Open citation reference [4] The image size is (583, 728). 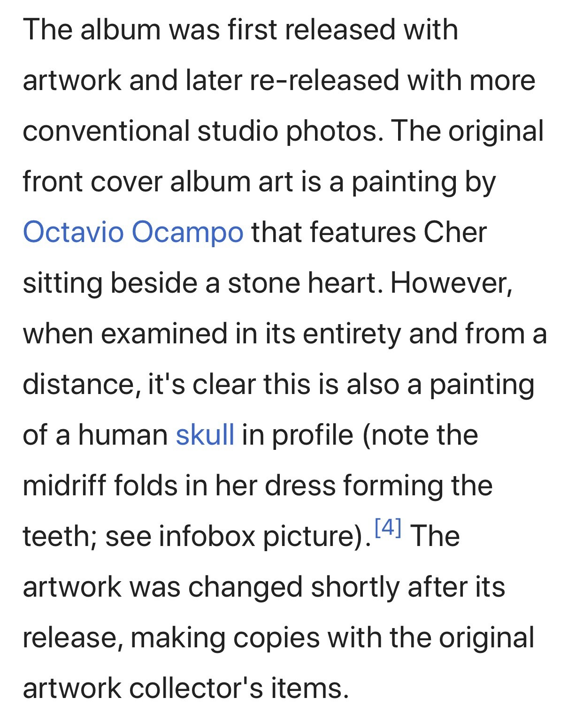click(388, 527)
